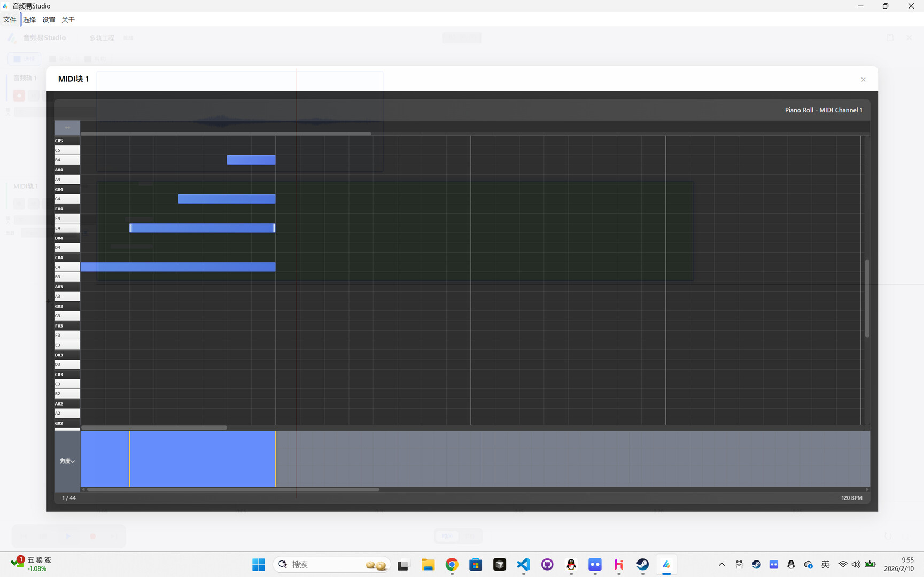Open GitHub Desktop from the taskbar
Image resolution: width=924 pixels, height=577 pixels.
(547, 564)
